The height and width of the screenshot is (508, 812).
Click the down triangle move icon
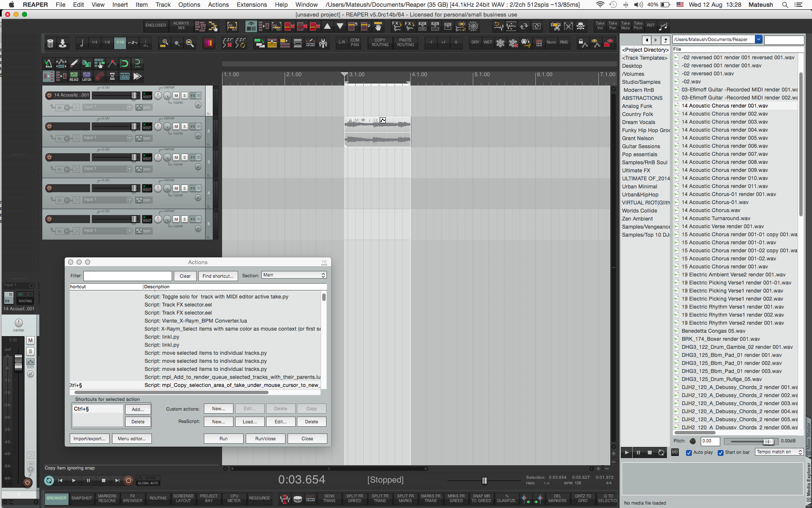(x=340, y=26)
